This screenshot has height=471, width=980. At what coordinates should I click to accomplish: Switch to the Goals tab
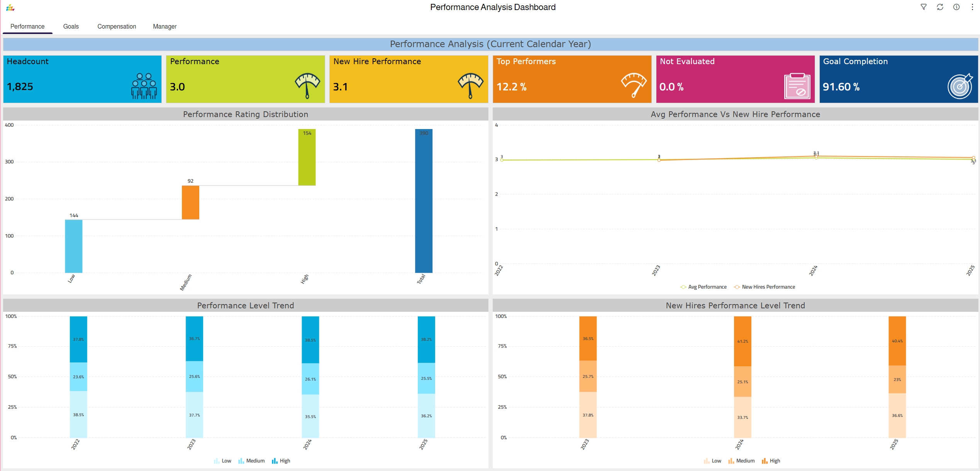(71, 26)
